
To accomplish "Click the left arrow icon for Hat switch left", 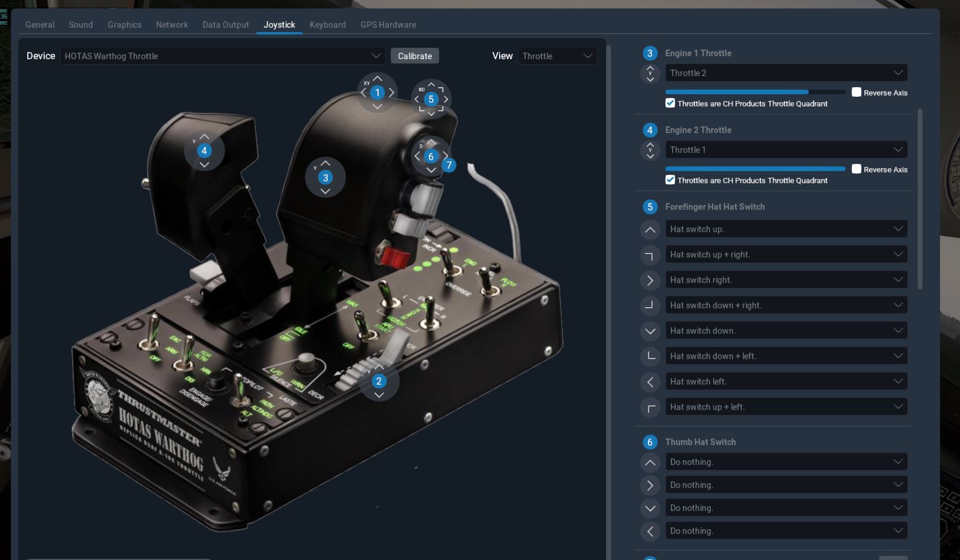I will click(x=650, y=382).
